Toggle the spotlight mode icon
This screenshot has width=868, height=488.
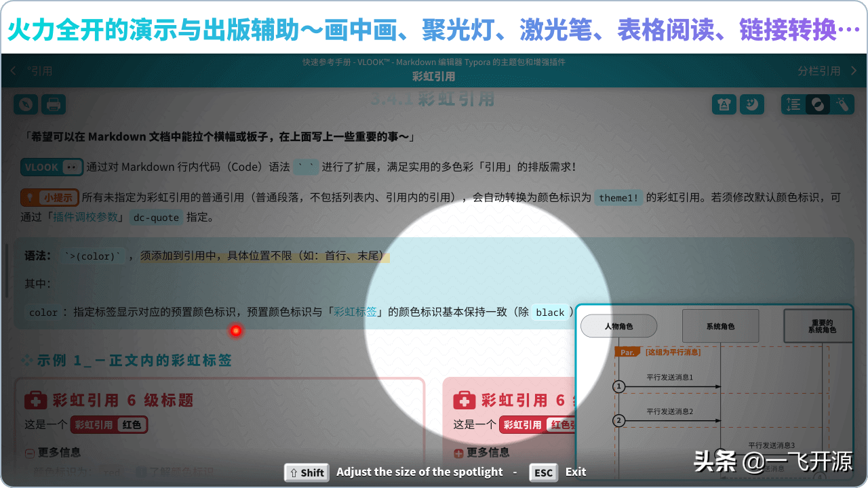[x=818, y=104]
